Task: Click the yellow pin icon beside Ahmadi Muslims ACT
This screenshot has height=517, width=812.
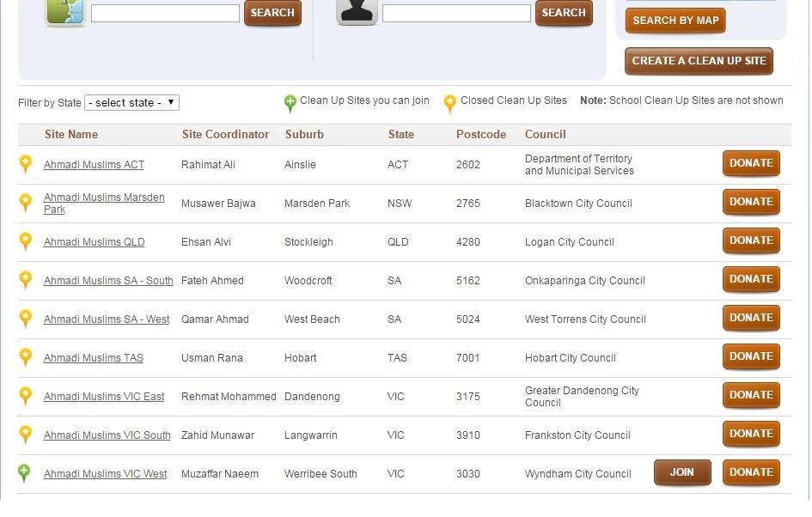Action: tap(26, 163)
